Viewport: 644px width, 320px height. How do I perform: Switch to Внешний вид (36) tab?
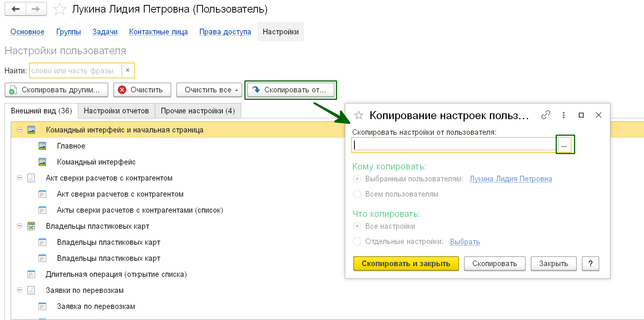coord(42,111)
